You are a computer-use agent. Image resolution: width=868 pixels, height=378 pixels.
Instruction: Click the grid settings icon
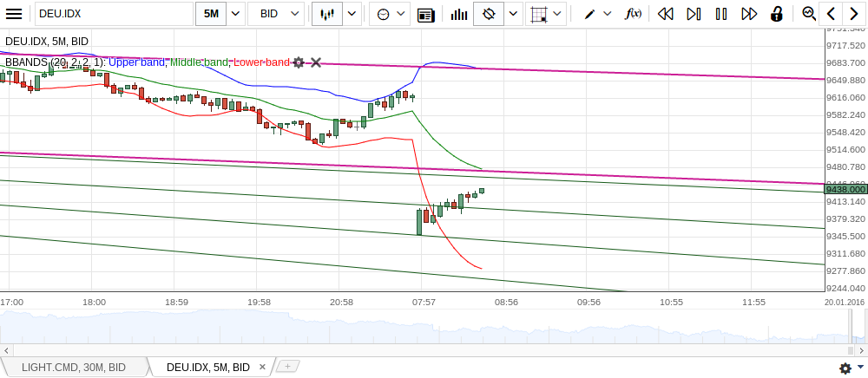539,14
